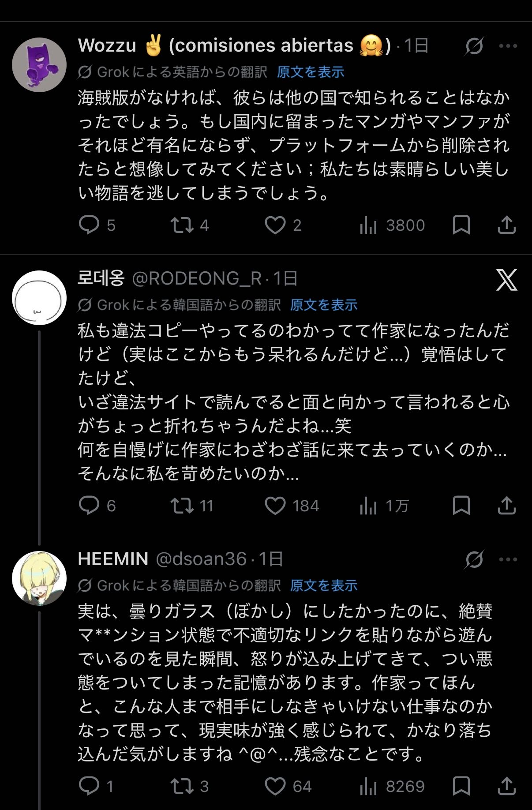This screenshot has width=532, height=810.
Task: Bookmark Wozzu's post
Action: pyautogui.click(x=461, y=225)
